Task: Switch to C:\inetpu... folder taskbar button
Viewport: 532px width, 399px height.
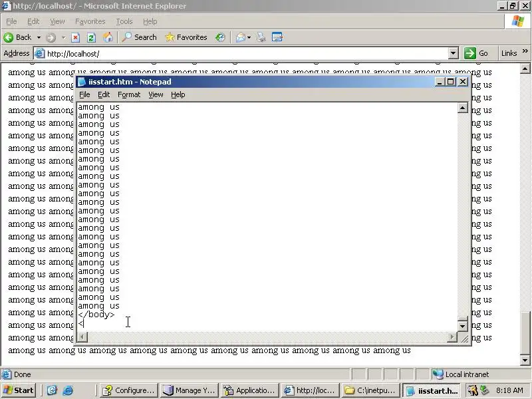Action: click(370, 390)
